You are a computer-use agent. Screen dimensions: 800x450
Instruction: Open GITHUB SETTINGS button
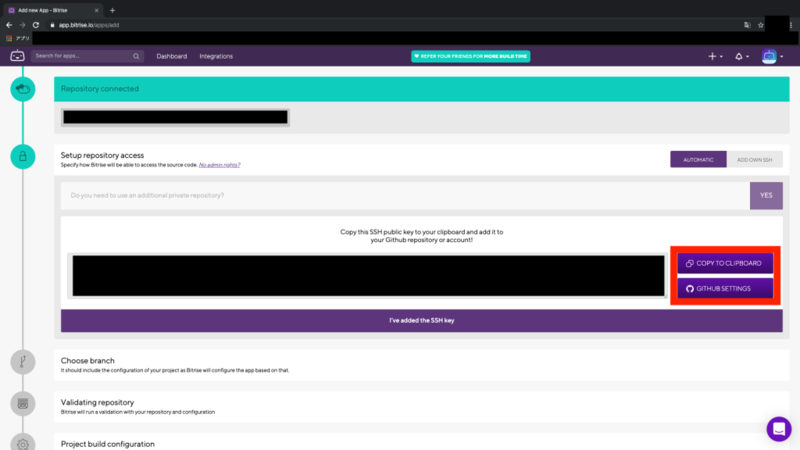[725, 288]
